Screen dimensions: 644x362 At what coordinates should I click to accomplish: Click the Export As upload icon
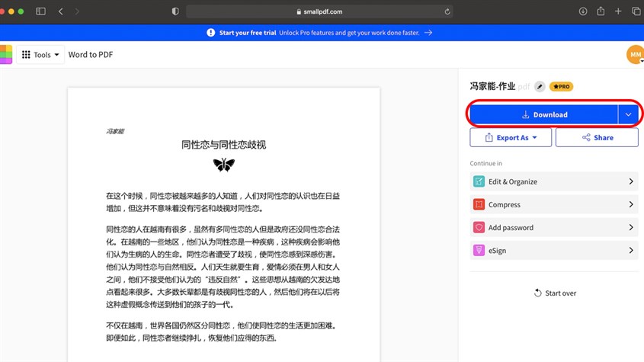click(489, 138)
